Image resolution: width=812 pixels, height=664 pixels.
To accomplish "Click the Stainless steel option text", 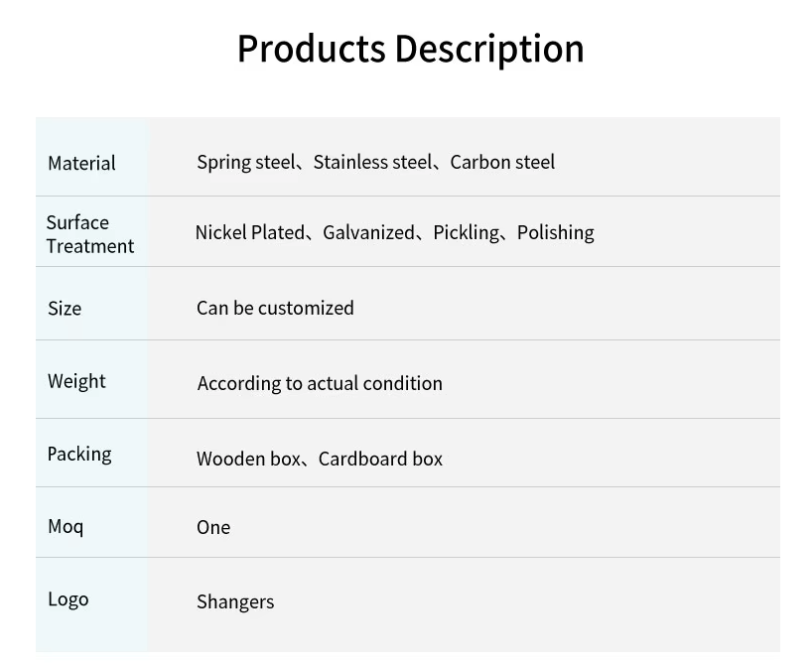I will pos(372,162).
